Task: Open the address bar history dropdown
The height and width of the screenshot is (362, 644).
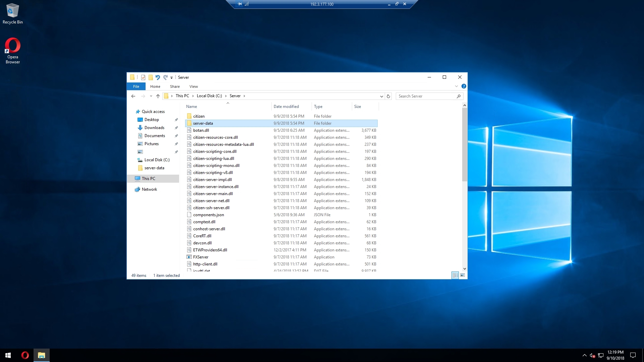Action: pyautogui.click(x=381, y=96)
